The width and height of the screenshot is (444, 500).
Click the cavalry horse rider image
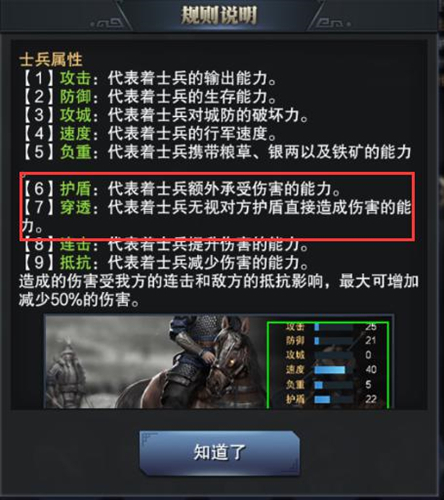tap(197, 362)
